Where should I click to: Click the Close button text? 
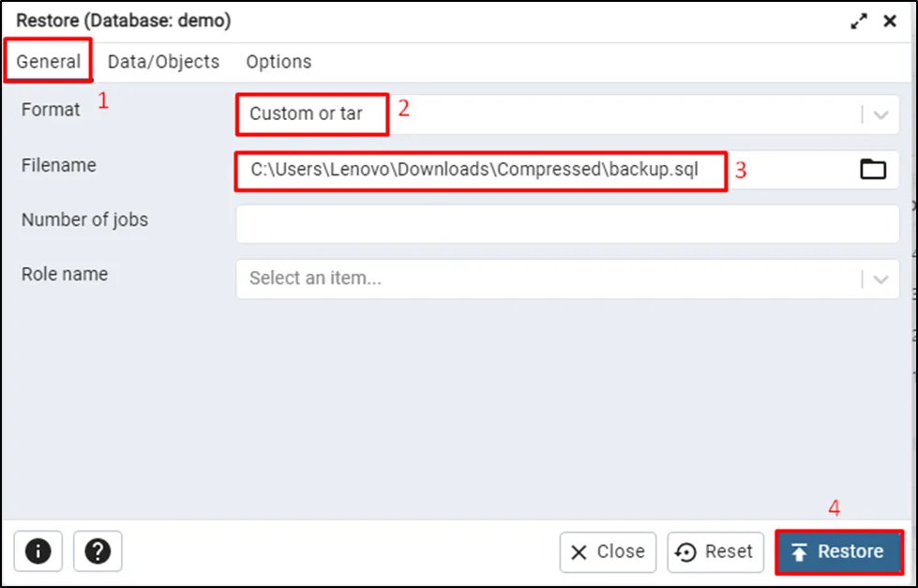pos(621,551)
